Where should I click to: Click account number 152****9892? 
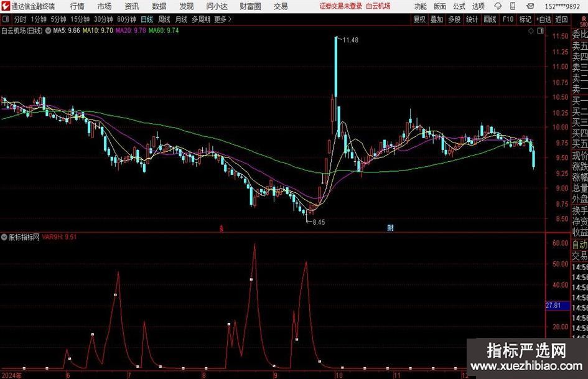[562, 6]
